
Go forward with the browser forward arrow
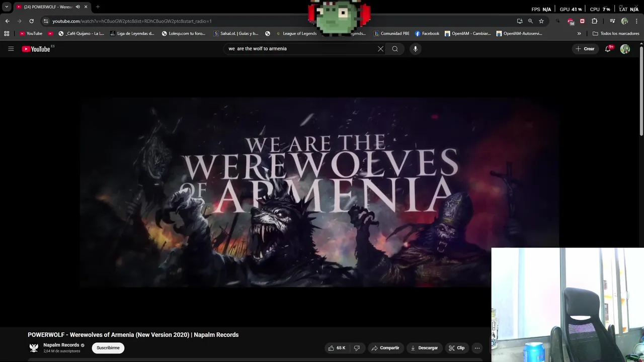(x=19, y=21)
